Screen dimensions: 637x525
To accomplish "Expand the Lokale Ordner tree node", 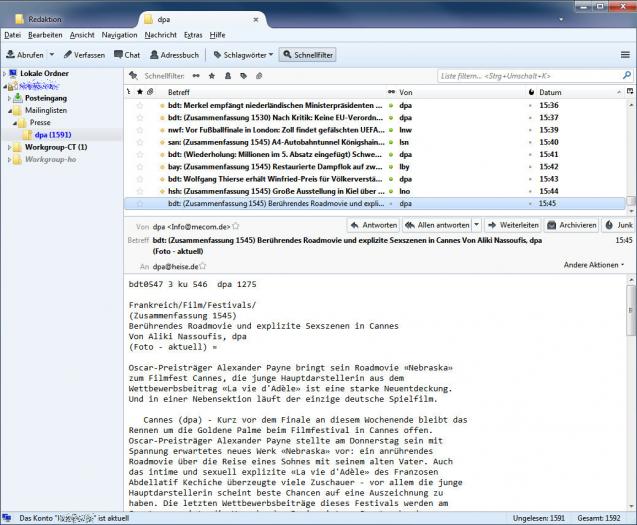I will (x=4, y=74).
